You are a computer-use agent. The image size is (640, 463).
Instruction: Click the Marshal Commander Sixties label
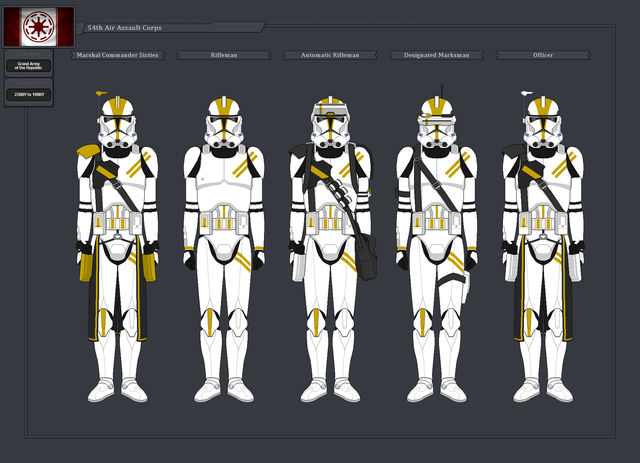click(x=117, y=55)
